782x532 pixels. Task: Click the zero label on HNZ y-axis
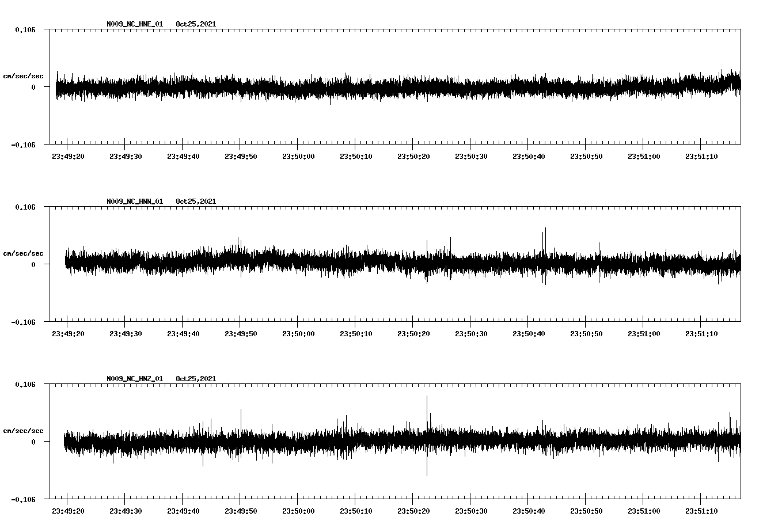(33, 442)
